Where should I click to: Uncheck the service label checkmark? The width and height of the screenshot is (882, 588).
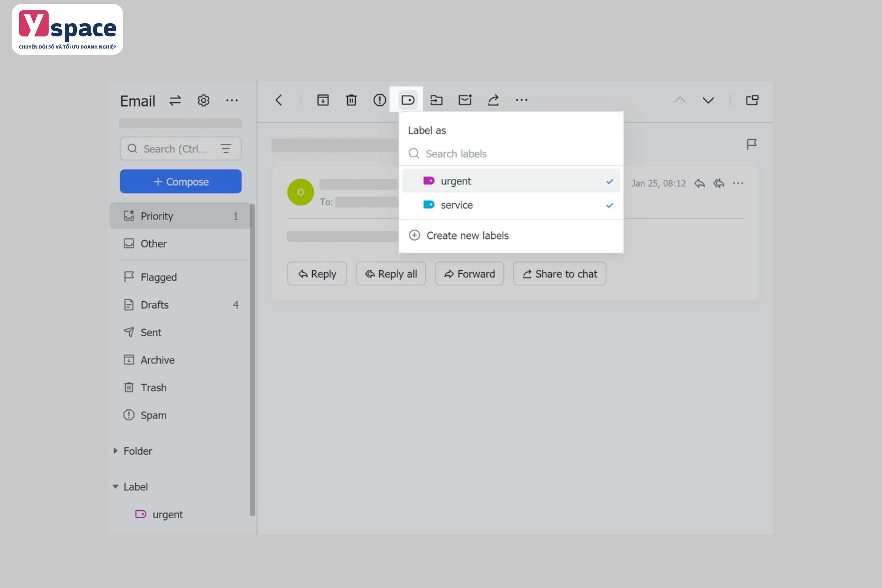609,205
